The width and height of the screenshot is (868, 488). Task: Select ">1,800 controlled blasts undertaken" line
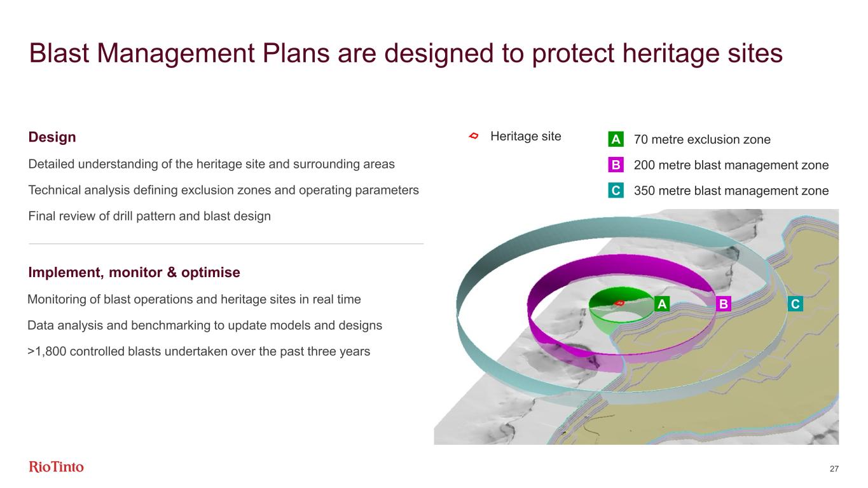199,351
